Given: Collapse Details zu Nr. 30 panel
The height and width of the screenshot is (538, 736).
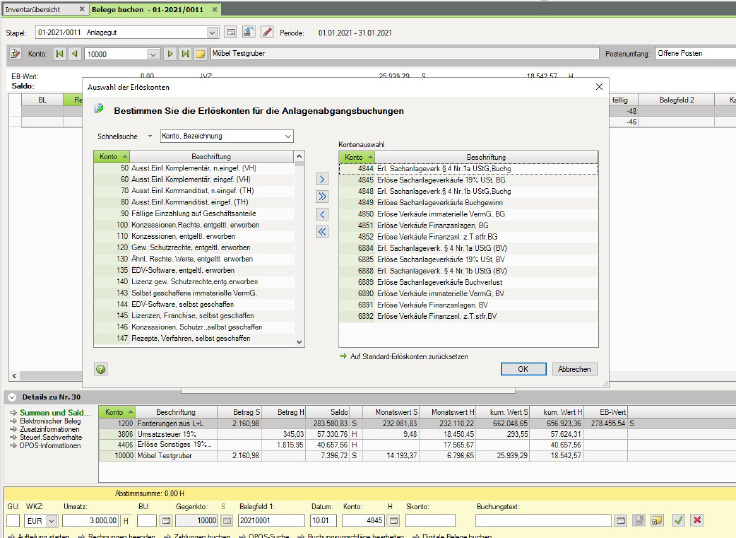Looking at the screenshot, I should coord(12,397).
